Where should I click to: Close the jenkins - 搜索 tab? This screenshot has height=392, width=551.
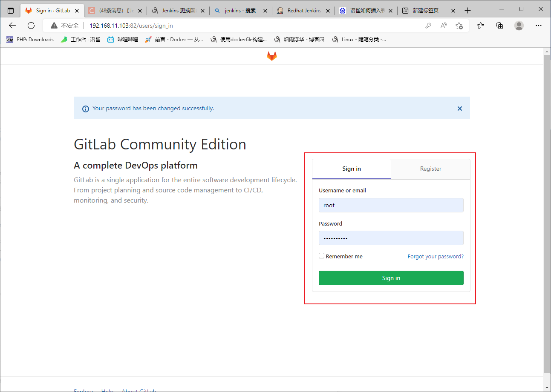coord(265,11)
